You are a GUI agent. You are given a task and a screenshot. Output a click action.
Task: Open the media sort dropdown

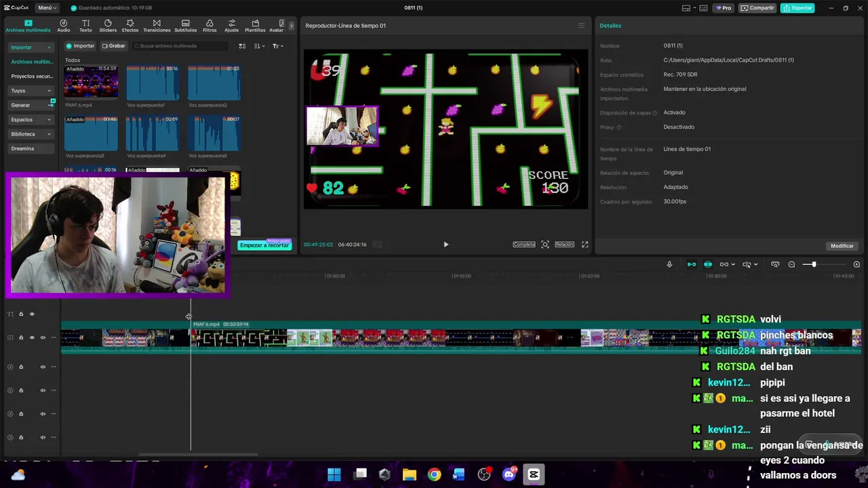pyautogui.click(x=260, y=46)
